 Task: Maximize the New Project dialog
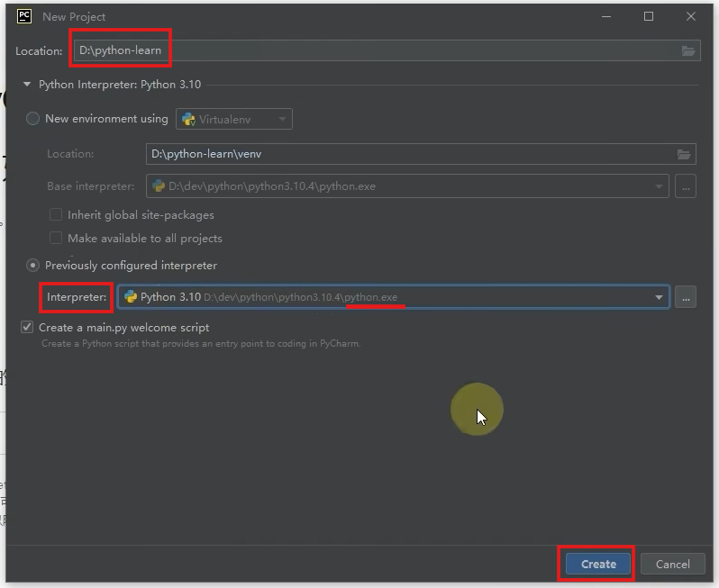(x=649, y=16)
